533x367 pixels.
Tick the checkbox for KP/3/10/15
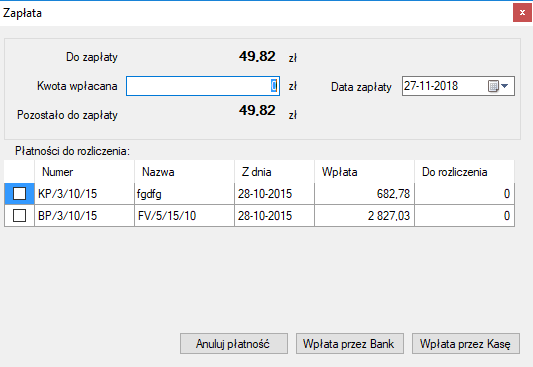pyautogui.click(x=19, y=194)
